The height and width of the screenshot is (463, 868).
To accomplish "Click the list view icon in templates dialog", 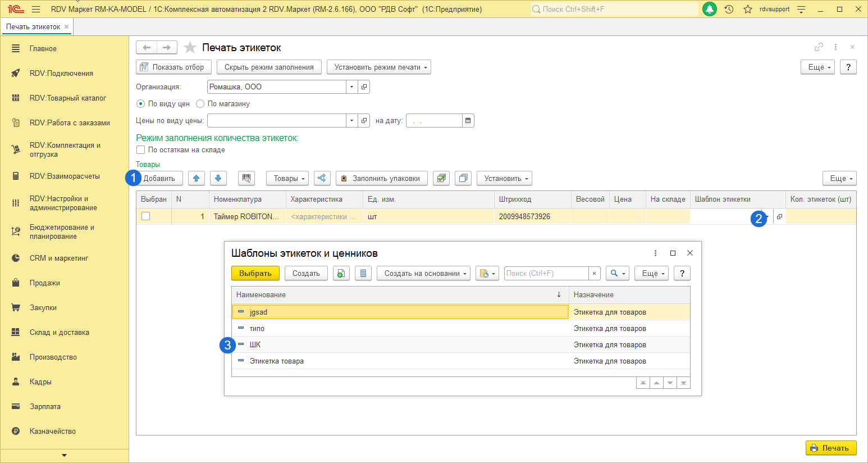I will pyautogui.click(x=363, y=273).
